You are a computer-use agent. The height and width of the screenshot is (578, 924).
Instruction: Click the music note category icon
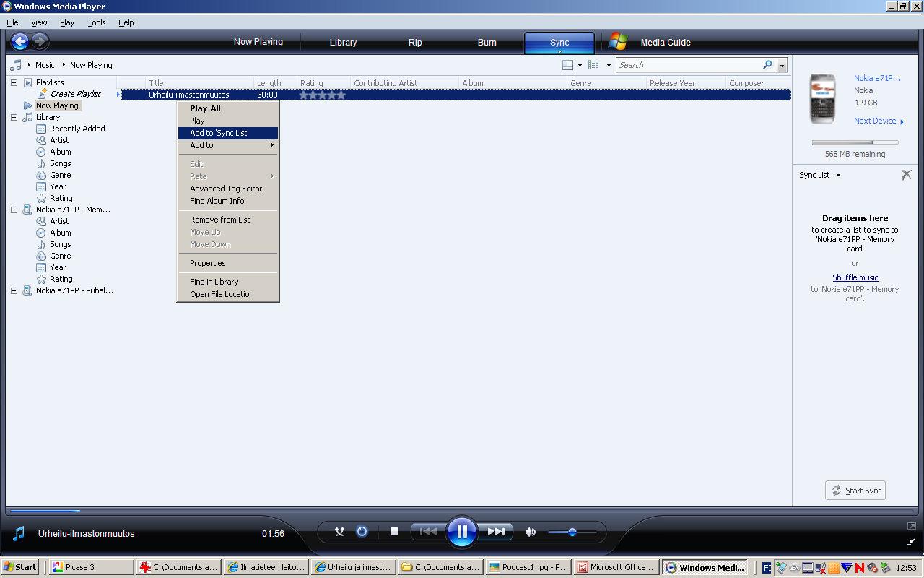pos(16,65)
